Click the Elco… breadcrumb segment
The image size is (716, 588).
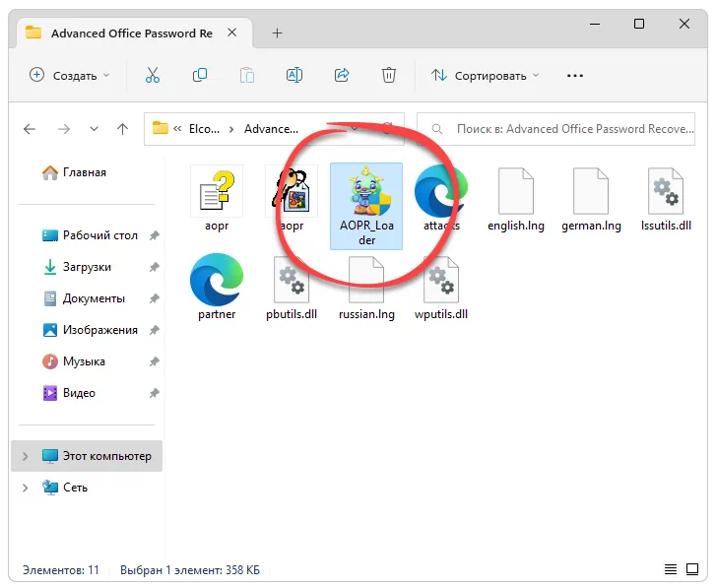pyautogui.click(x=204, y=129)
